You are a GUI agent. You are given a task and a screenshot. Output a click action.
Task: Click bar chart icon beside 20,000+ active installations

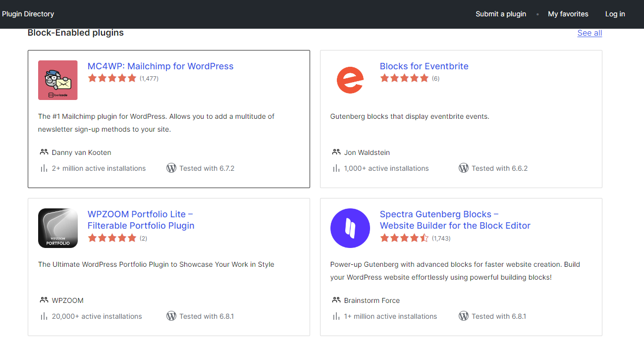pyautogui.click(x=44, y=316)
